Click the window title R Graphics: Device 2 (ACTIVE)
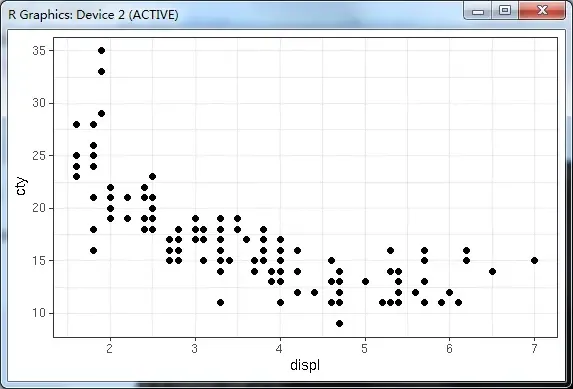The height and width of the screenshot is (389, 573). [x=93, y=15]
